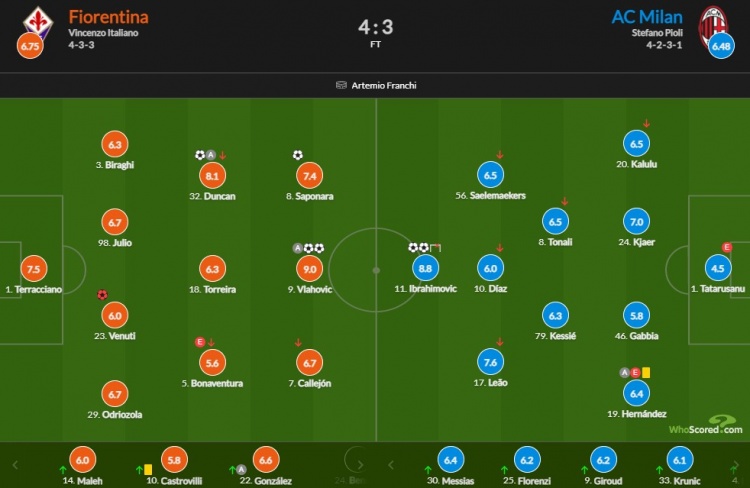The image size is (750, 488).
Task: Click Duncan's 8.1 rating circle
Action: pyautogui.click(x=212, y=176)
